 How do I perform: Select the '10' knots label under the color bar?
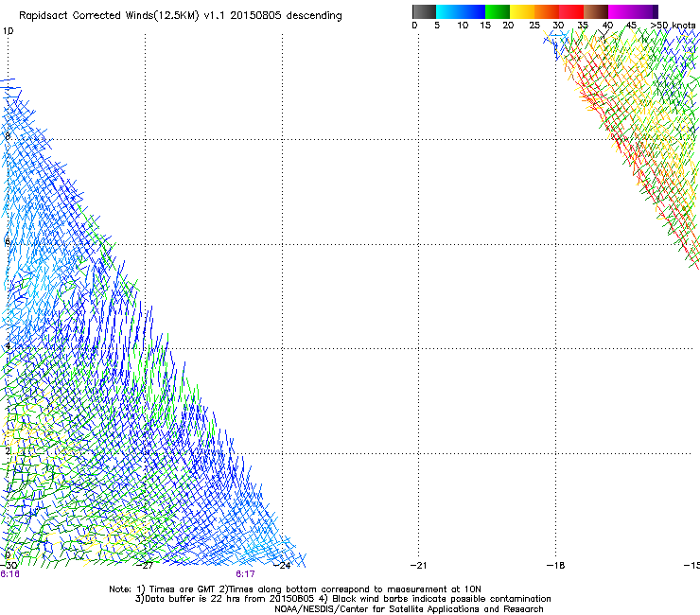463,26
